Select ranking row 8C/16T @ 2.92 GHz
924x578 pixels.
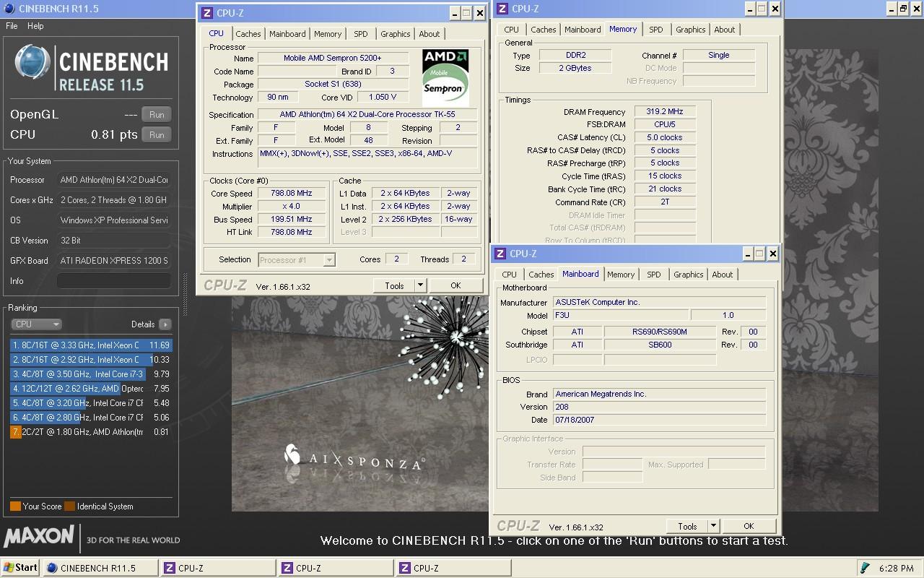coord(91,360)
